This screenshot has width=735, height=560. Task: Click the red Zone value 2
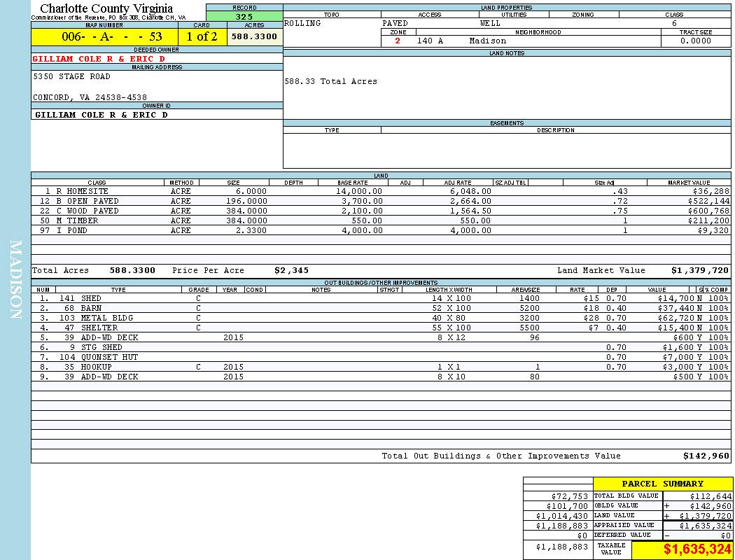pos(398,41)
